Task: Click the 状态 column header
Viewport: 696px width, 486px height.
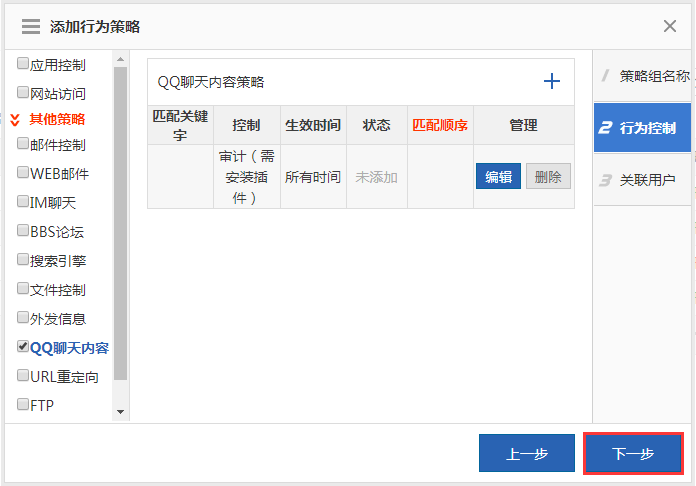Action: pos(377,126)
